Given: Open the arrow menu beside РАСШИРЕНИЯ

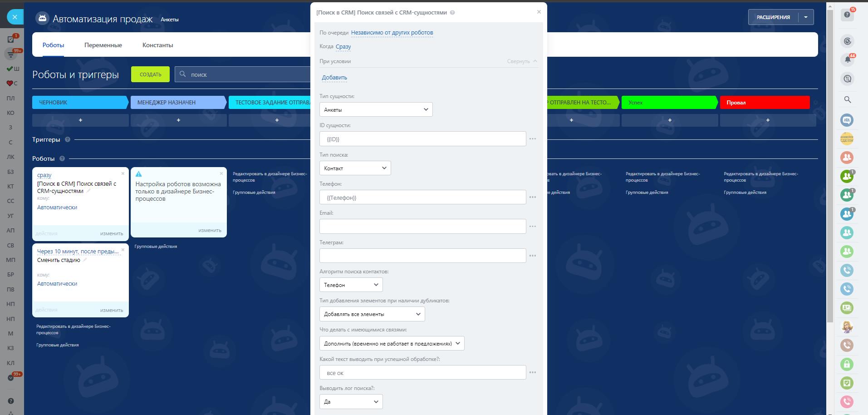Looking at the screenshot, I should [806, 17].
